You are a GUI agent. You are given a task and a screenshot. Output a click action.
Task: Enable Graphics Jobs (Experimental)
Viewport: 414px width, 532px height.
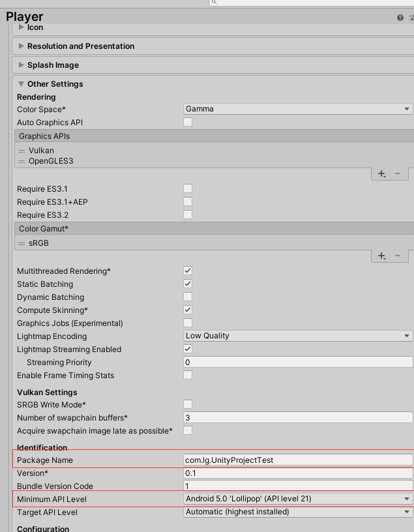(188, 323)
